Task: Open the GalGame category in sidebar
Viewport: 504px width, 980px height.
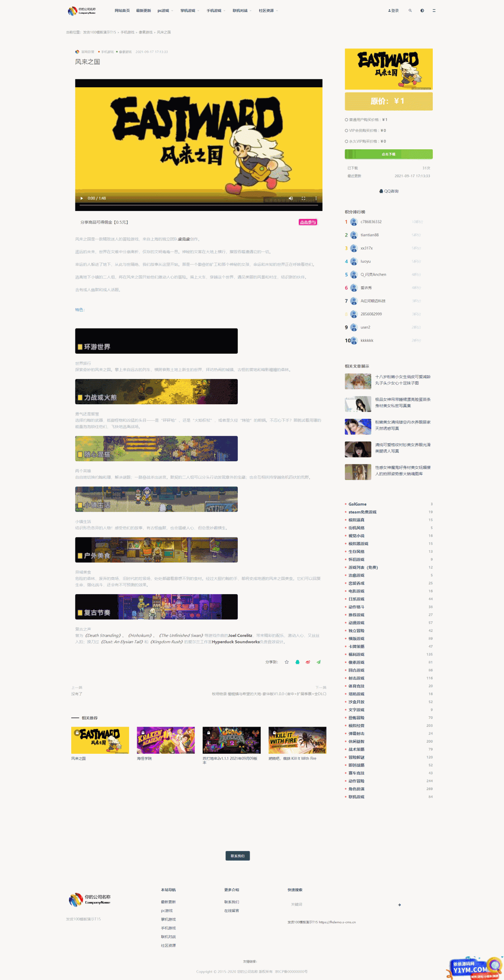Action: tap(357, 504)
